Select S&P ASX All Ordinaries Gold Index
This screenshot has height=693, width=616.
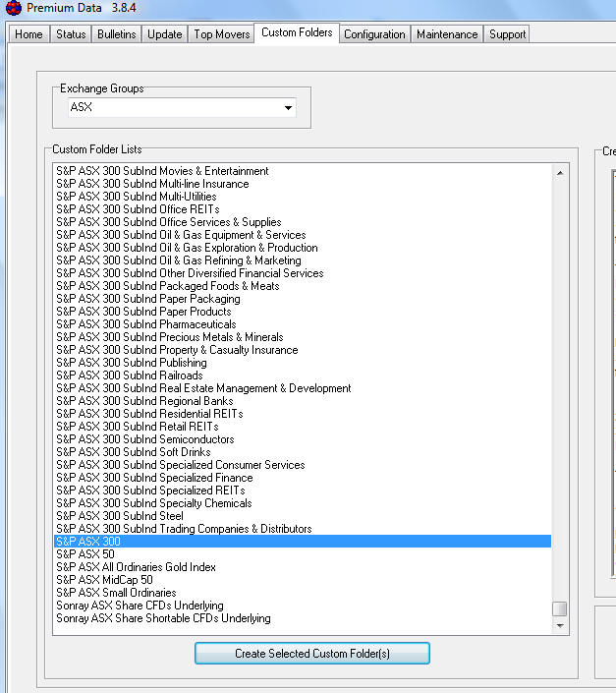click(303, 567)
